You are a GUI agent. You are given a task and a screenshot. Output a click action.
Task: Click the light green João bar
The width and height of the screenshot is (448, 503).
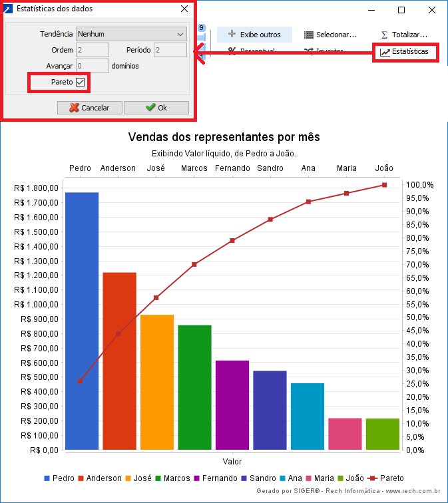383,434
